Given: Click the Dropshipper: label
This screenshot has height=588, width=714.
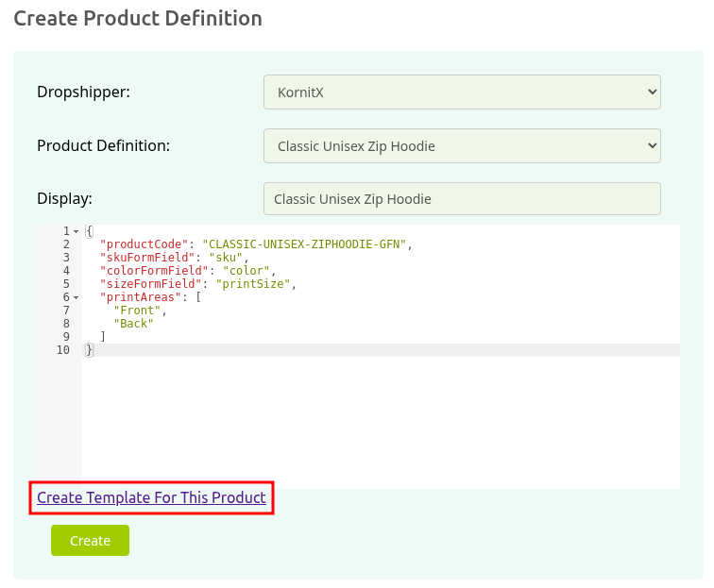Looking at the screenshot, I should tap(83, 92).
